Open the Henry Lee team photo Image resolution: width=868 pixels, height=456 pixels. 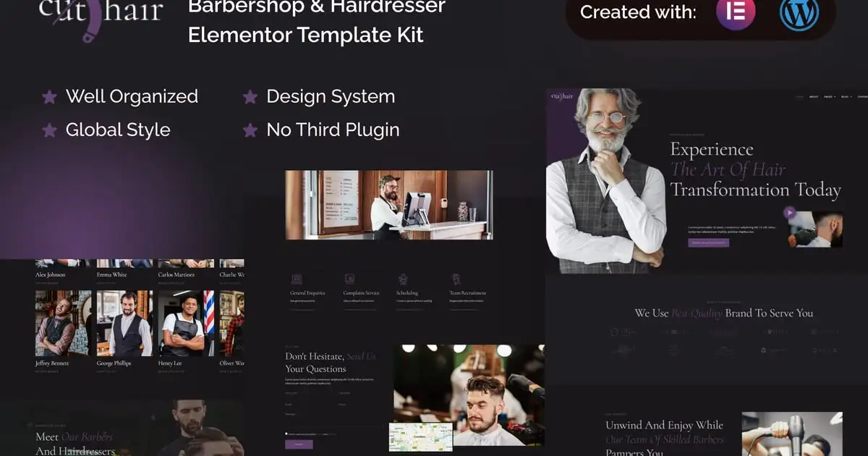coord(186,324)
